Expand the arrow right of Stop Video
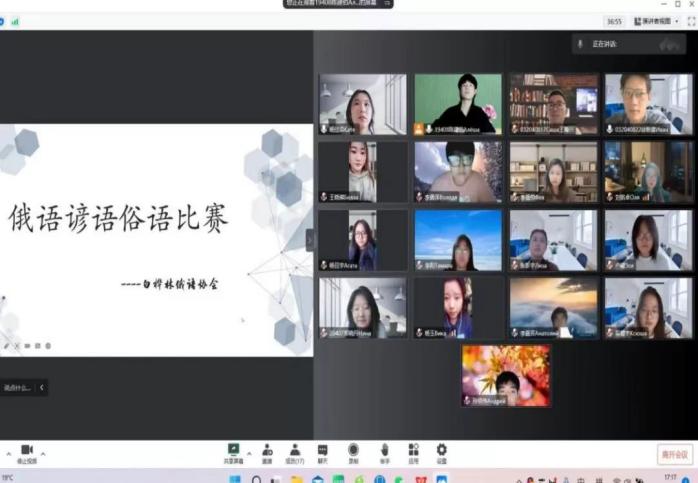This screenshot has height=483, width=698. coord(43,453)
